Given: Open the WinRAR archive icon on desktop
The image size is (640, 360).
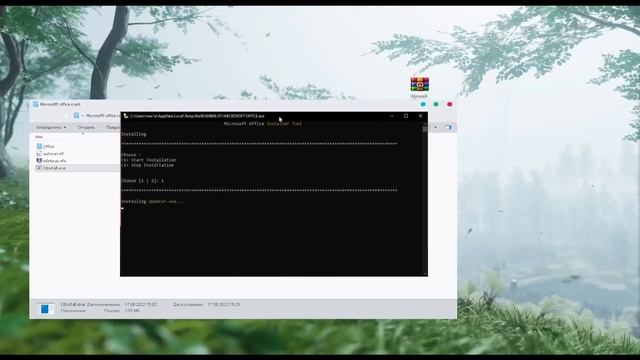Looking at the screenshot, I should pos(420,84).
